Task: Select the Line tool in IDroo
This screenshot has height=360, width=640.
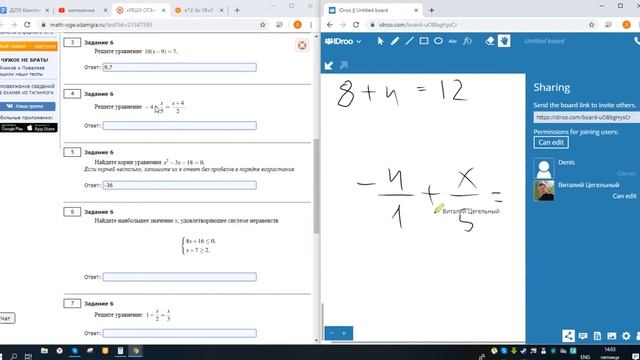Action: pyautogui.click(x=409, y=41)
